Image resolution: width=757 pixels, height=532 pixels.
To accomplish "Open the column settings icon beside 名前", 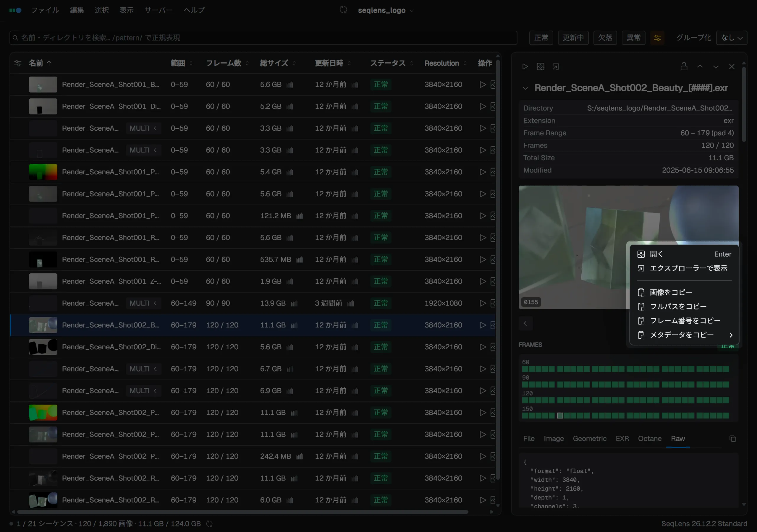I will coord(18,63).
